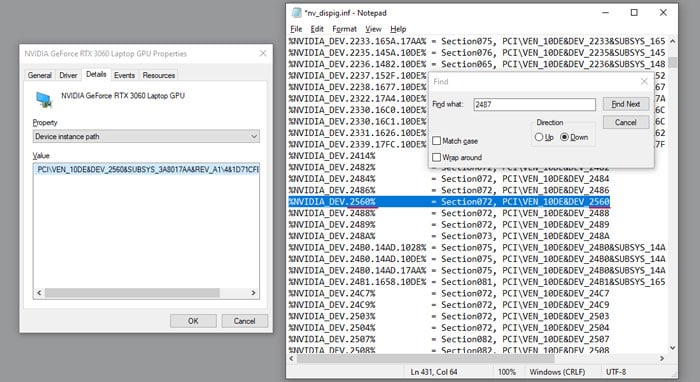Click the Find Next button

tap(625, 104)
